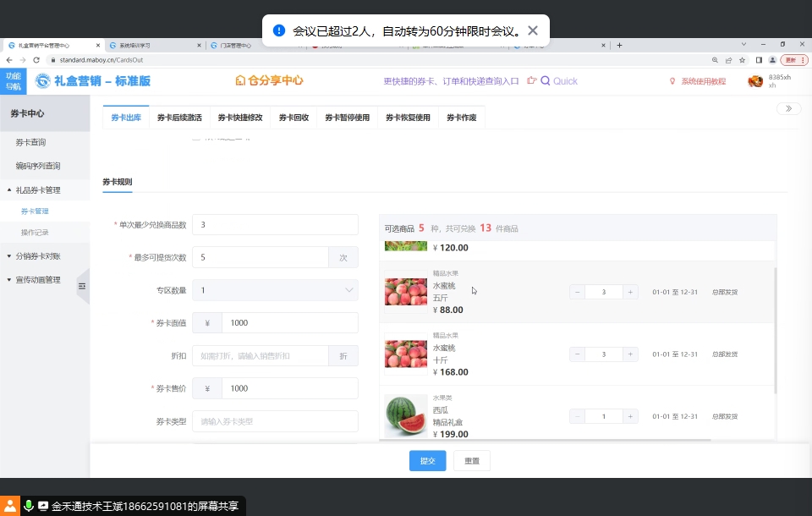Viewport: 812px width, 516px height.
Task: Click the 功能导航 navigation button
Action: tap(14, 81)
